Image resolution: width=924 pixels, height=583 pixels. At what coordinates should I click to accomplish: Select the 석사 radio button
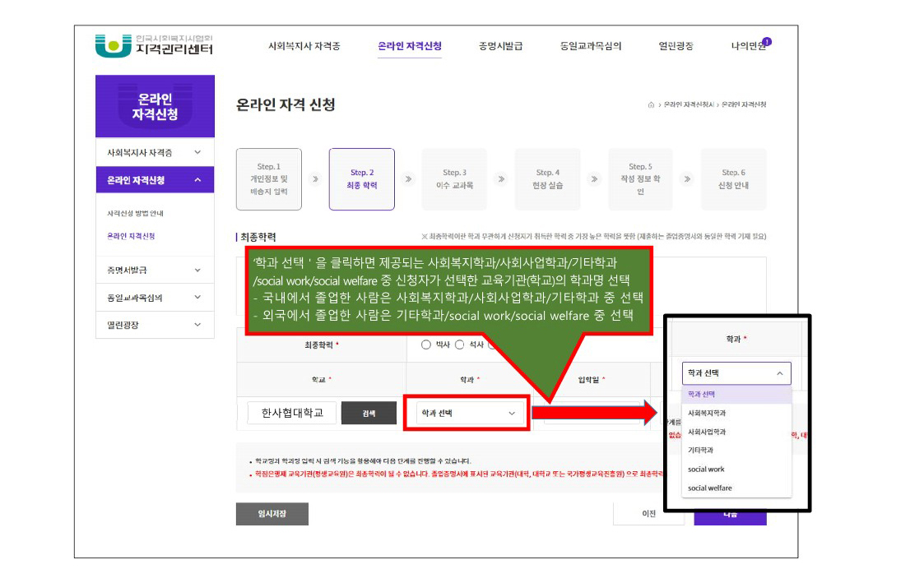point(460,345)
